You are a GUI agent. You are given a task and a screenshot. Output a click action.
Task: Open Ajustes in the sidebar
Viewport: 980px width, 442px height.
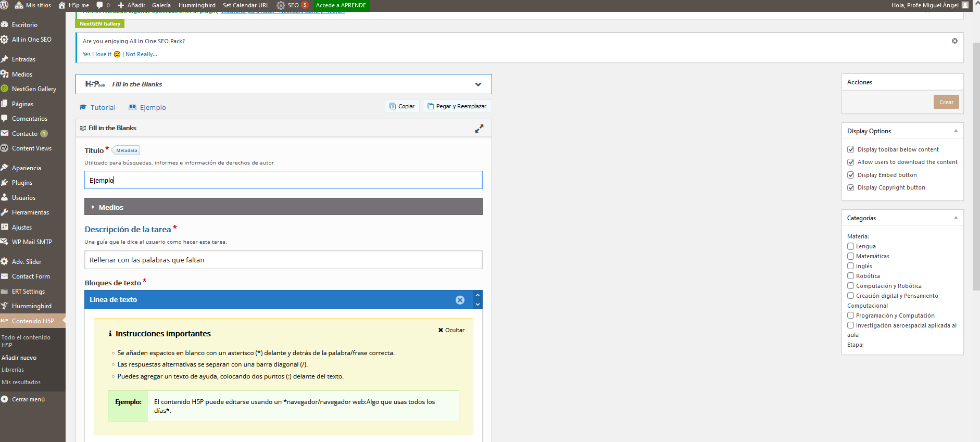(22, 228)
